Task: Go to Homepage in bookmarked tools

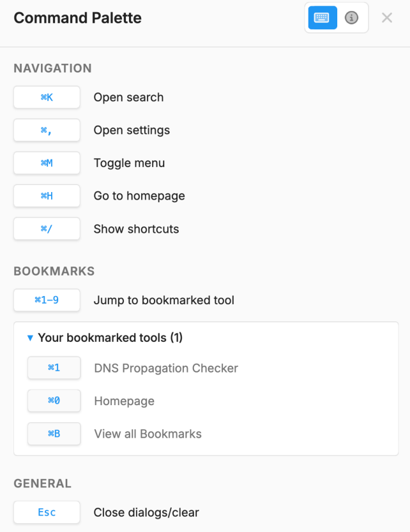Action: (x=124, y=401)
